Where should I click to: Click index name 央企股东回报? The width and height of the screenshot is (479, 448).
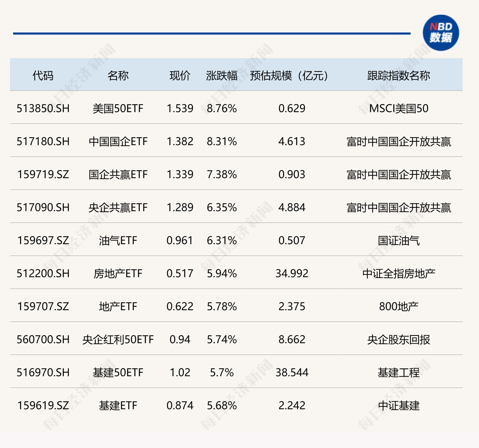click(x=399, y=340)
